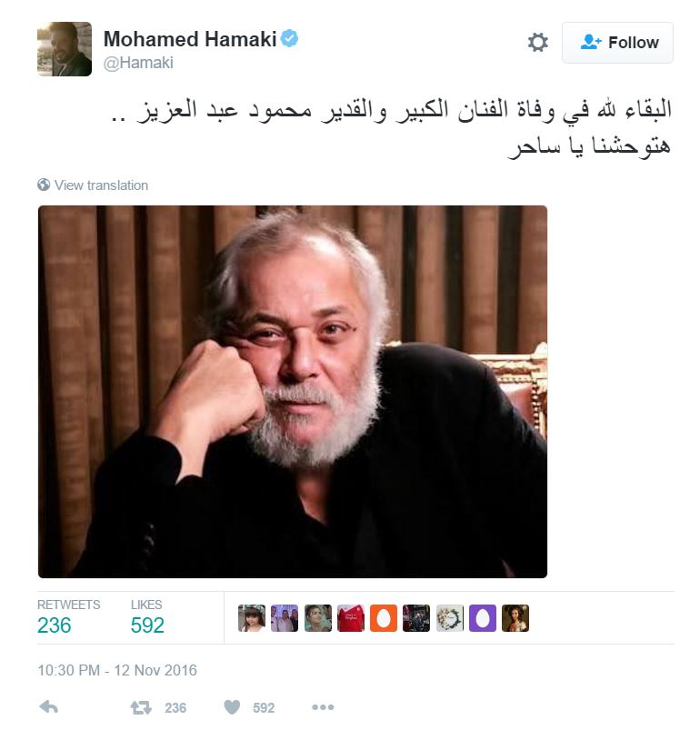Open the more options ellipsis menu
Viewport: 700px width, 730px height.
(323, 707)
